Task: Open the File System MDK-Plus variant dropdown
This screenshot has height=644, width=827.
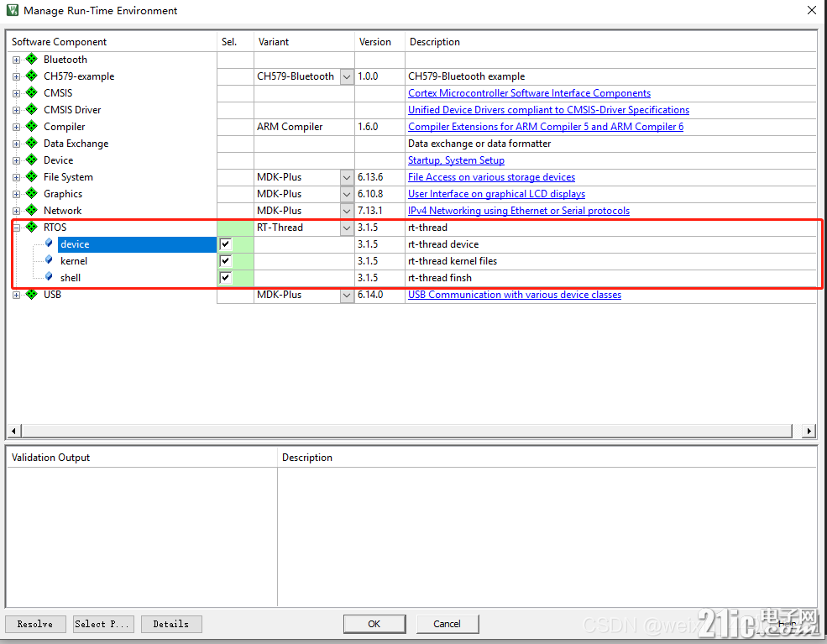Action: 347,177
